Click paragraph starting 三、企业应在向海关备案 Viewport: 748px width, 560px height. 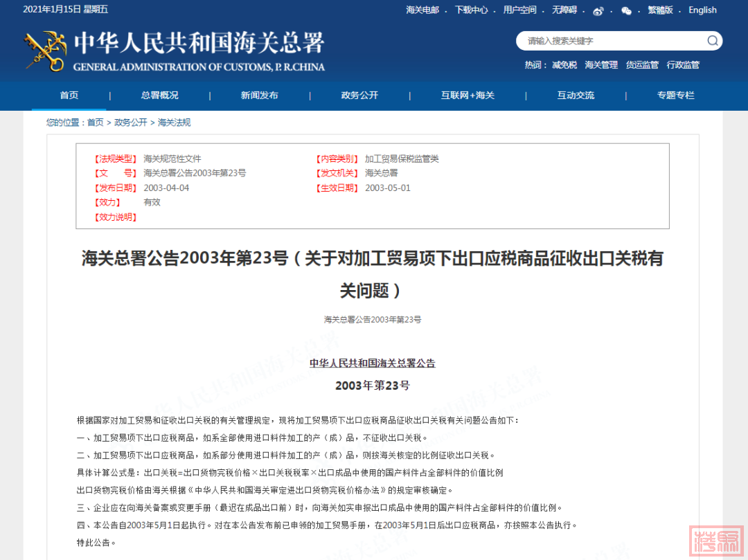[x=319, y=507]
